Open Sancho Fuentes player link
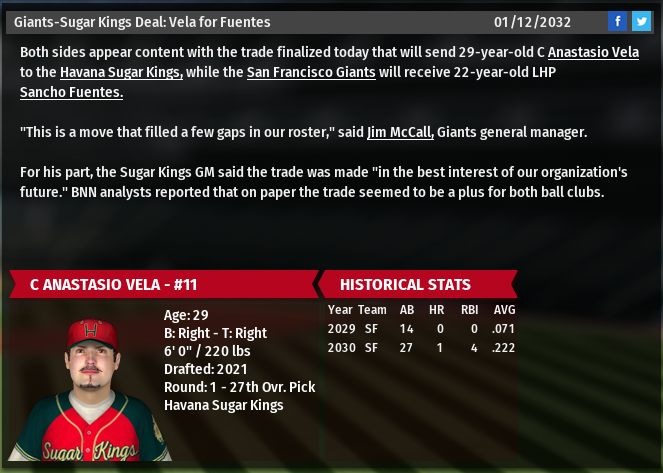This screenshot has width=663, height=473. [71, 92]
